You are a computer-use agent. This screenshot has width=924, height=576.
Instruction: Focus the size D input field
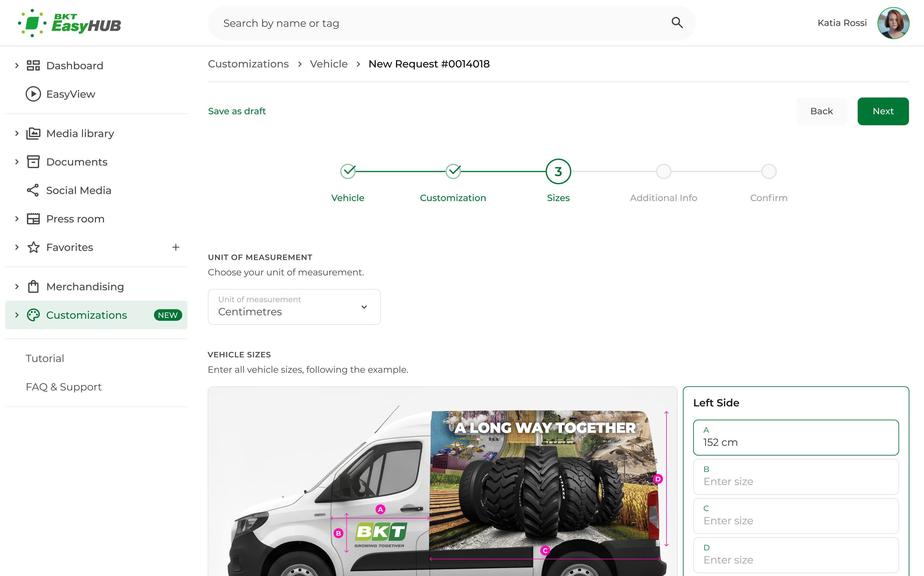click(x=796, y=555)
